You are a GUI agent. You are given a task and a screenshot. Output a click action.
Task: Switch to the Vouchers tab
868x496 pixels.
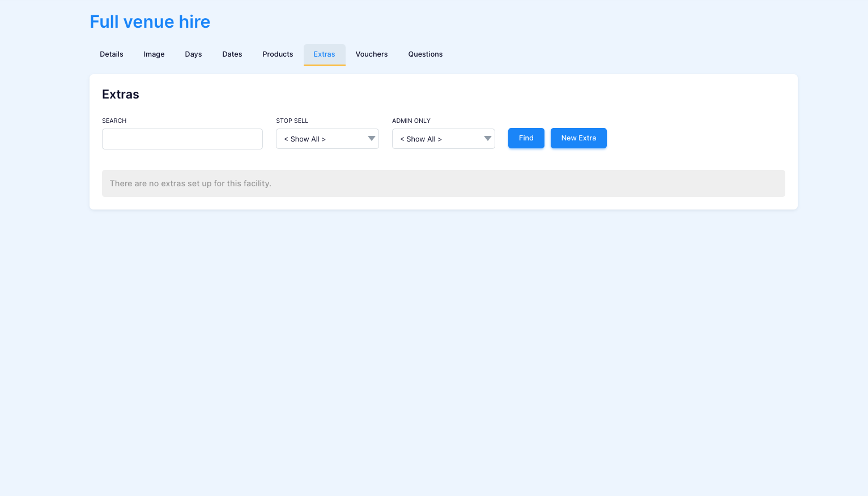tap(372, 54)
